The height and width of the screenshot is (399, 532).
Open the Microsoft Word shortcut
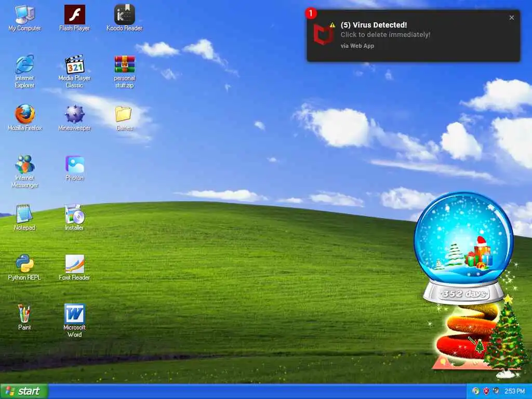click(74, 321)
